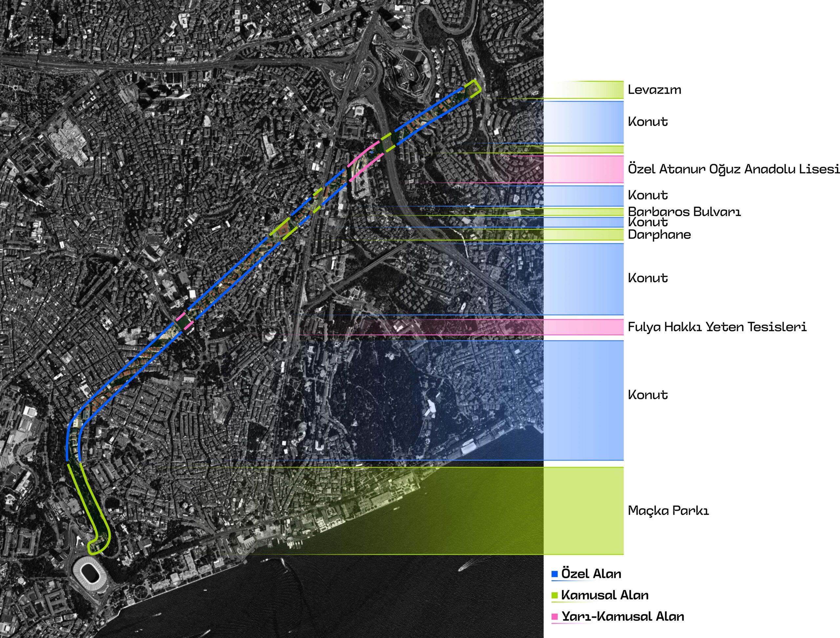Click the pink Yarı-Kamusal Alan legend square

pos(555,616)
